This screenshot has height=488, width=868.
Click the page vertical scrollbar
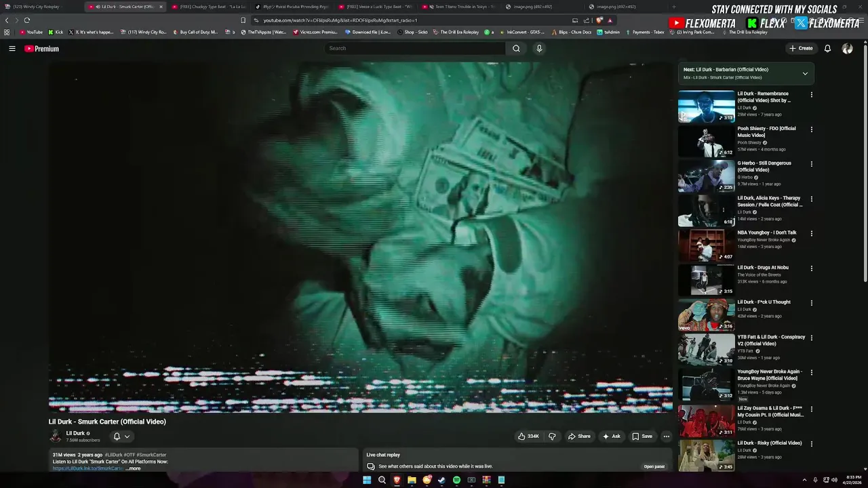tap(865, 163)
